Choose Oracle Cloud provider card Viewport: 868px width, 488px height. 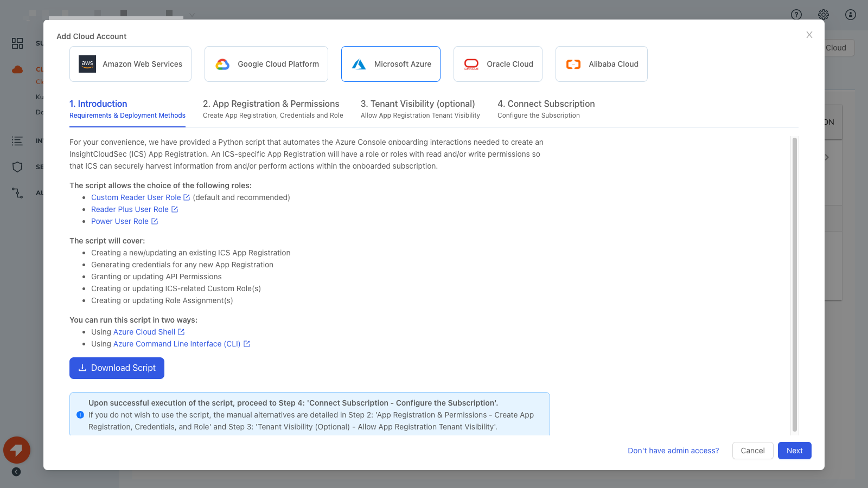pyautogui.click(x=498, y=64)
